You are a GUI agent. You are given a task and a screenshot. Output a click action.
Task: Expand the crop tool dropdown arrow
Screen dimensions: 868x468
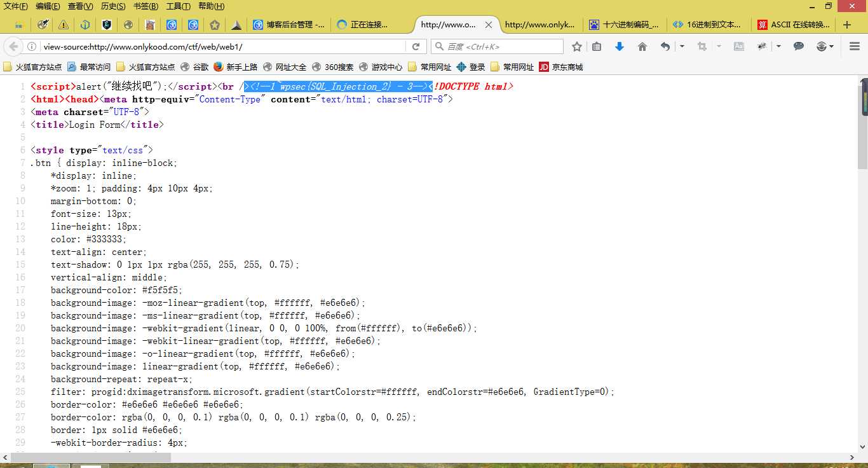tap(719, 46)
